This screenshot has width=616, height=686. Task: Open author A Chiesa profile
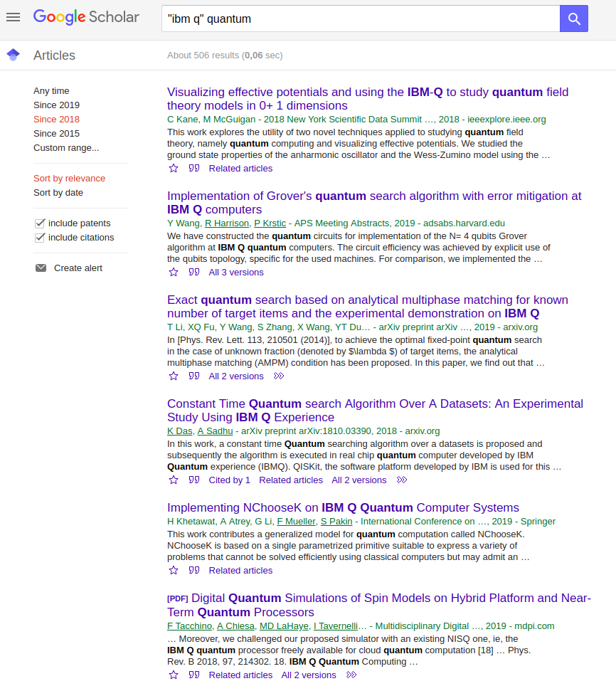[x=235, y=626]
